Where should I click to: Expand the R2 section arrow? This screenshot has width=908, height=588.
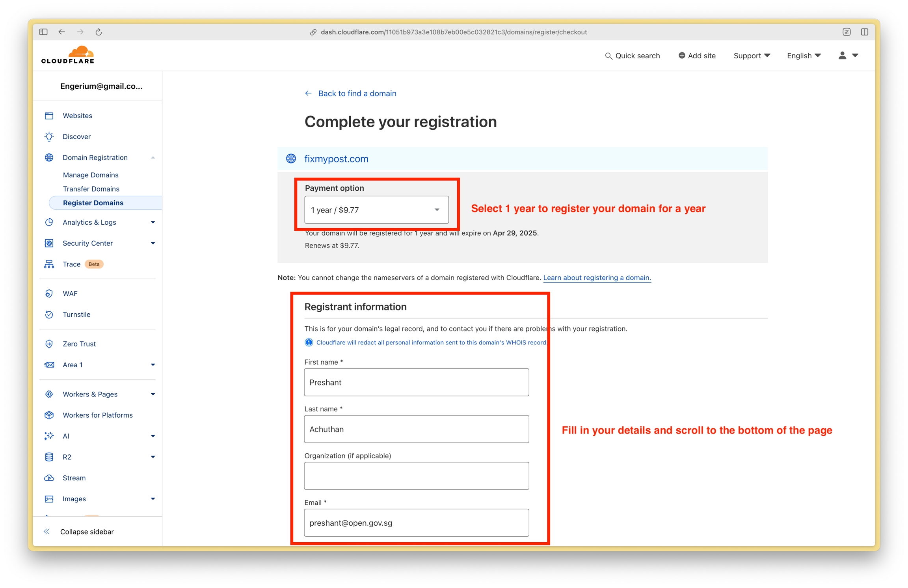click(153, 457)
